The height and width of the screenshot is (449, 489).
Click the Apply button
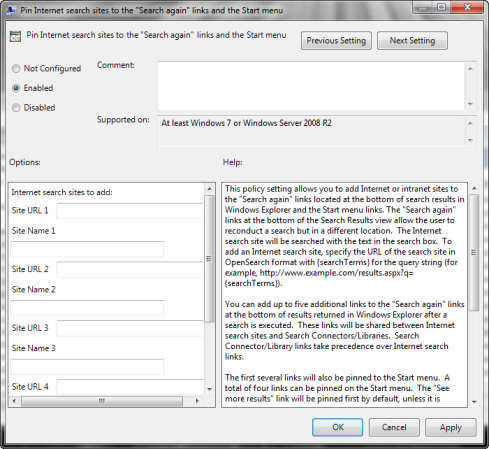point(451,427)
